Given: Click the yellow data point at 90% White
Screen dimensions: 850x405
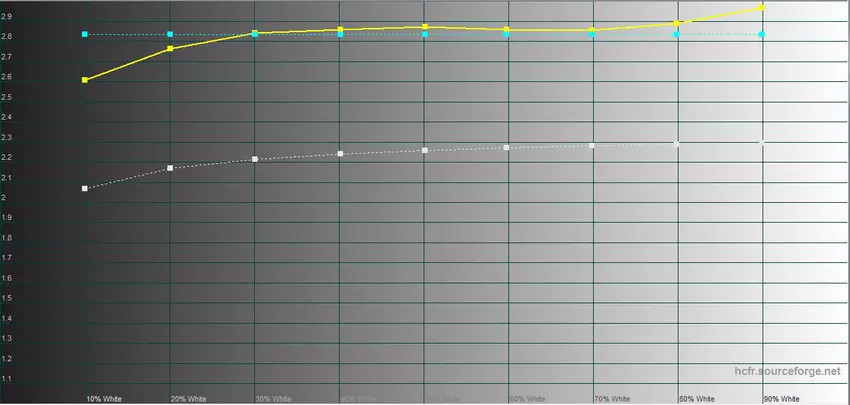Looking at the screenshot, I should tap(763, 7).
